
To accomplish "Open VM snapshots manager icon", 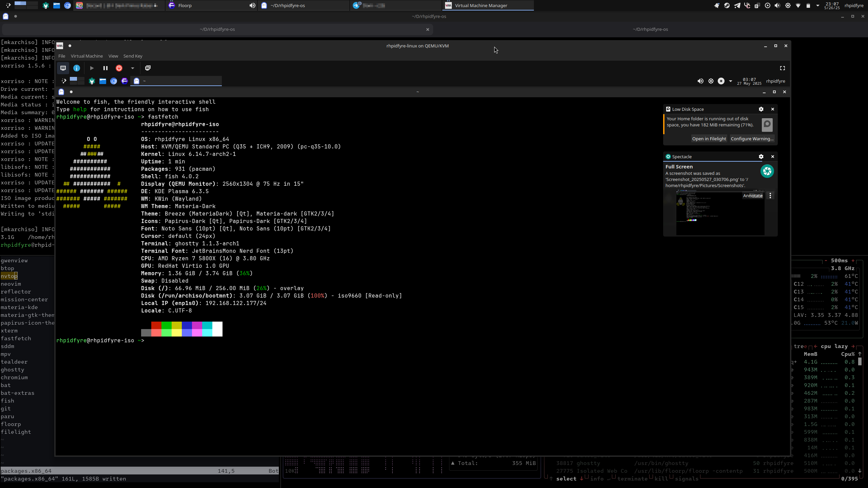I will 148,68.
